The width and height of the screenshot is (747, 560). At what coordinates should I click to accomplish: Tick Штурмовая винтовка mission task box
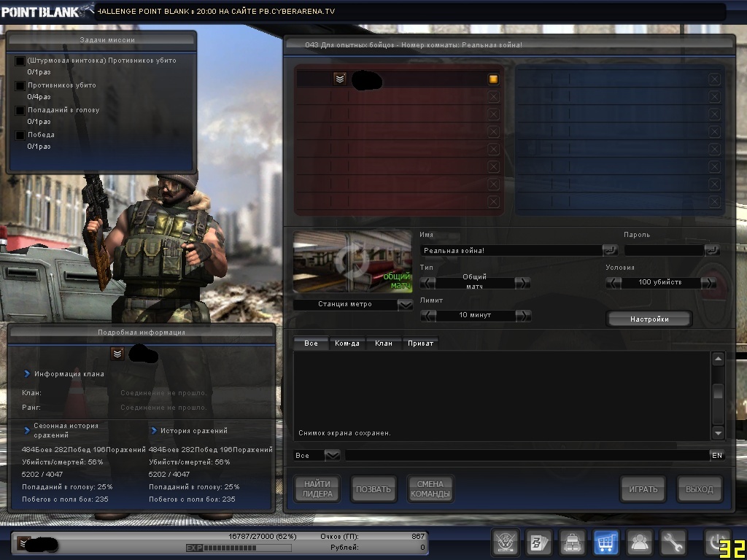coord(20,61)
